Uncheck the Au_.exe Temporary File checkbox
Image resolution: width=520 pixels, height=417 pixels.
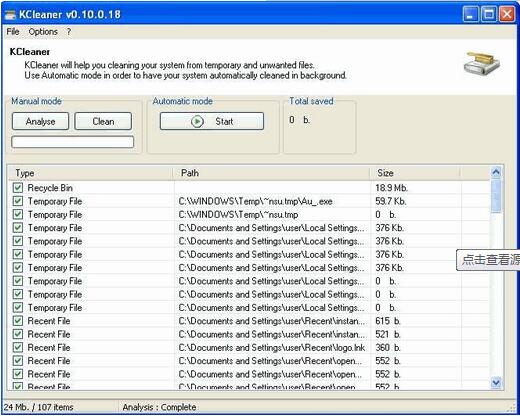tap(18, 201)
